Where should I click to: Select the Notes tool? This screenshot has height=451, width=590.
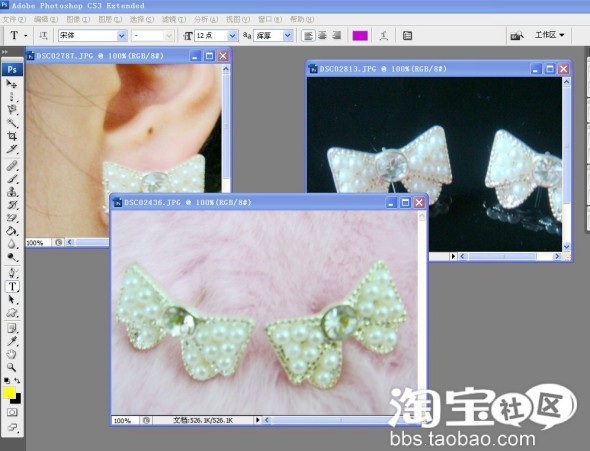point(12,328)
